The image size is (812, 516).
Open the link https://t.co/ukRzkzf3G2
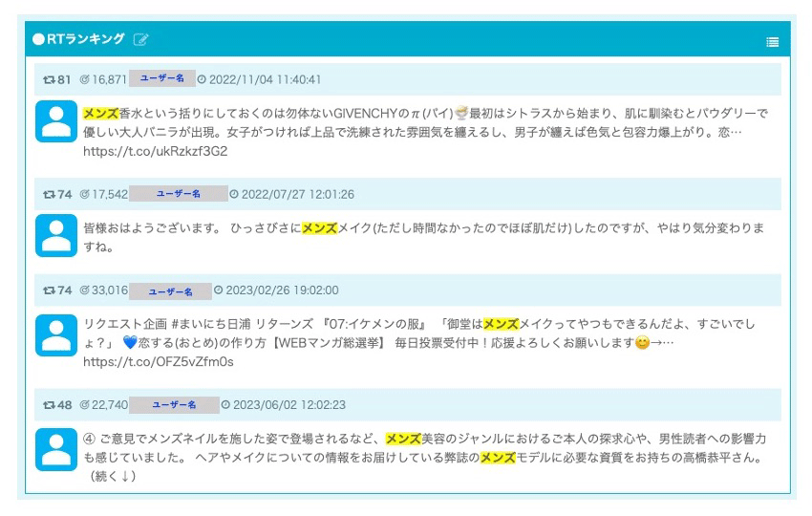[x=155, y=151]
